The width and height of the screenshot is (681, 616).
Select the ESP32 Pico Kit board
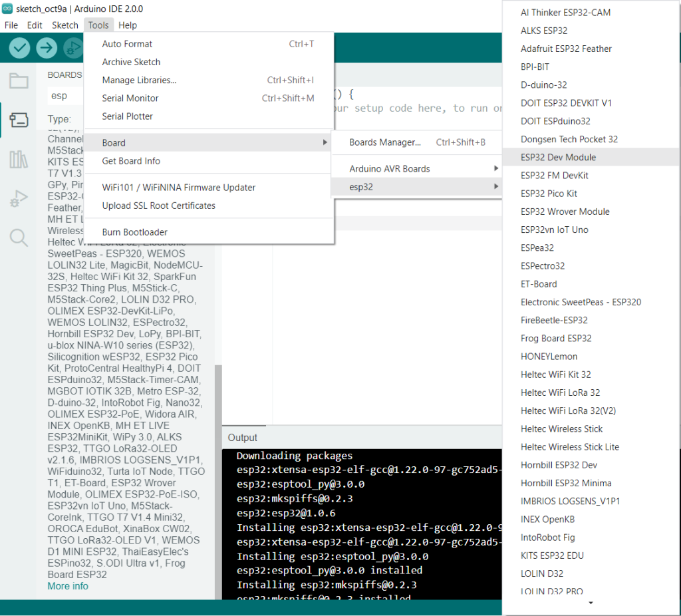591,194
